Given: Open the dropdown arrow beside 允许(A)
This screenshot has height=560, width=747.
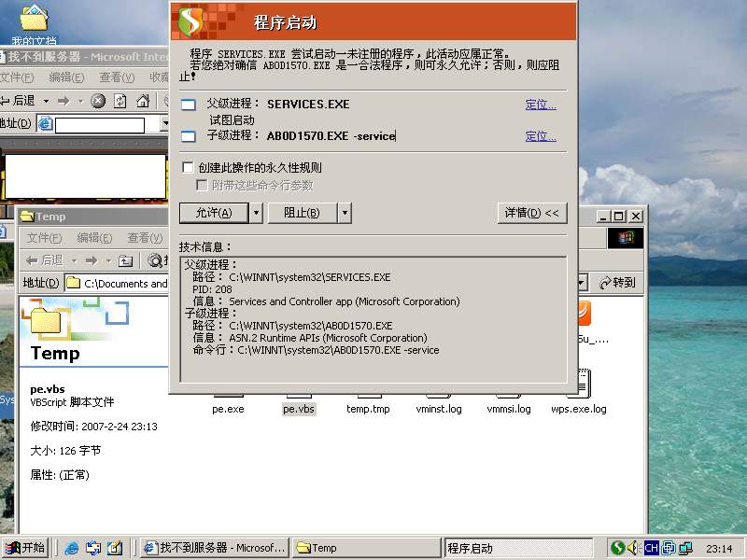Looking at the screenshot, I should coord(256,213).
